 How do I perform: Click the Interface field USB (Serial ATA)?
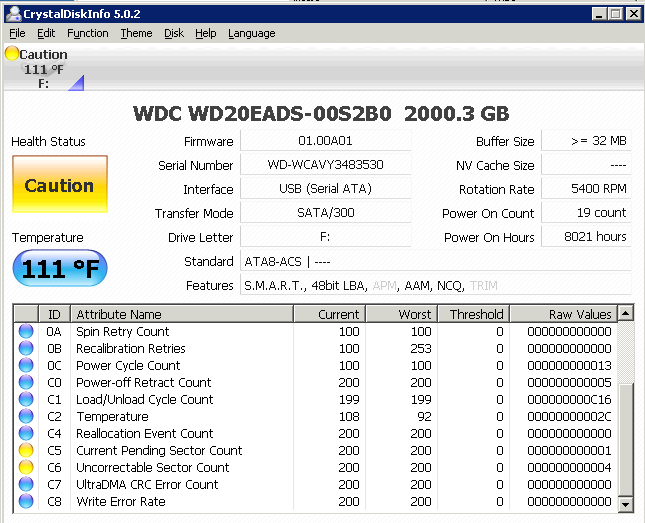[325, 188]
